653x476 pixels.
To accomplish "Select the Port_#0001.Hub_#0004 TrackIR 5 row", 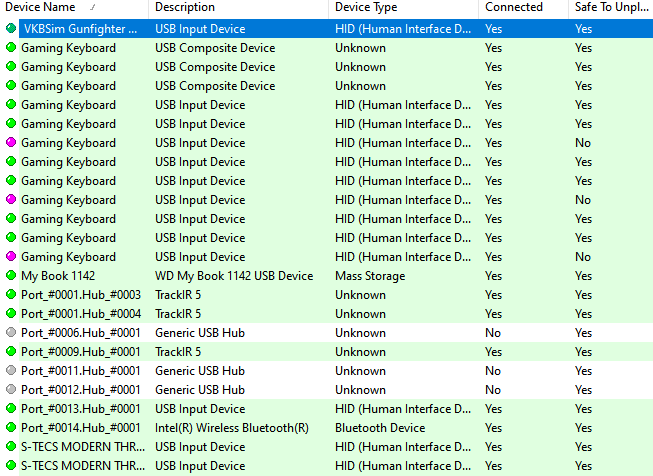I will coord(81,314).
